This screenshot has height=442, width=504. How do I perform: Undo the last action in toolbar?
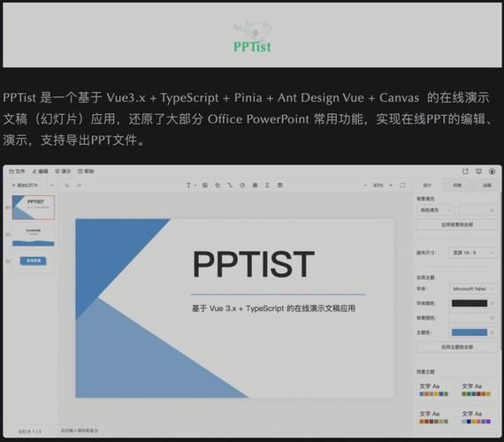[x=67, y=185]
